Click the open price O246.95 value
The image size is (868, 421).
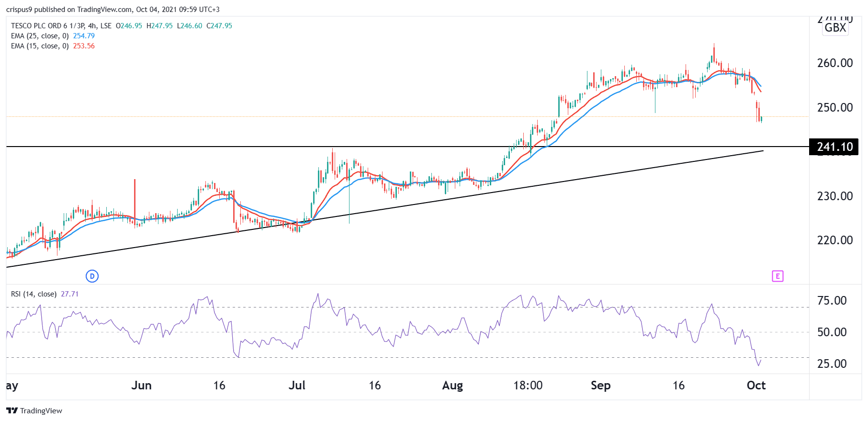coord(129,26)
